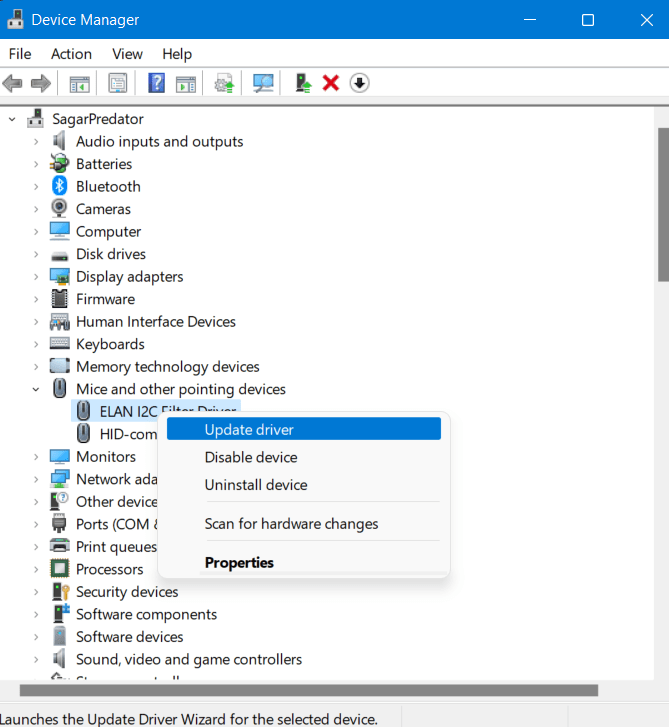Click the Help question mark toolbar icon
Image resolution: width=669 pixels, height=727 pixels.
[x=156, y=83]
